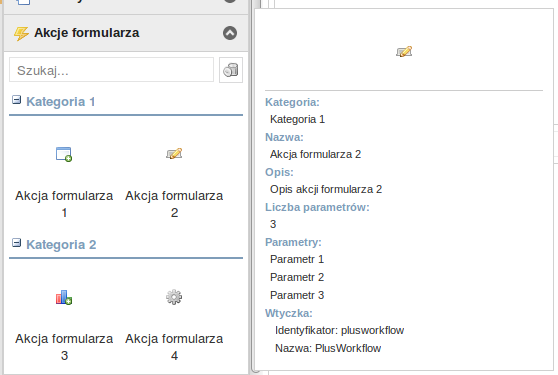Collapse the Akcje formularza panel via chevron

230,33
